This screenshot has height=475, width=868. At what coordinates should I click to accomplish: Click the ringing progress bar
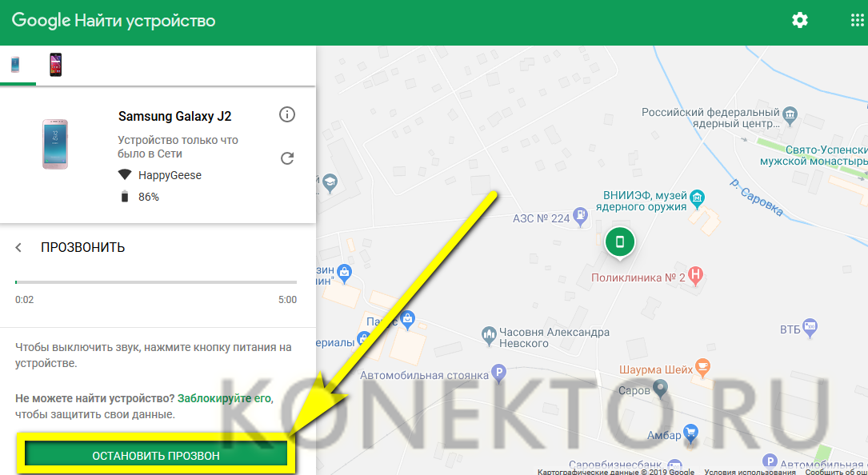(x=156, y=282)
